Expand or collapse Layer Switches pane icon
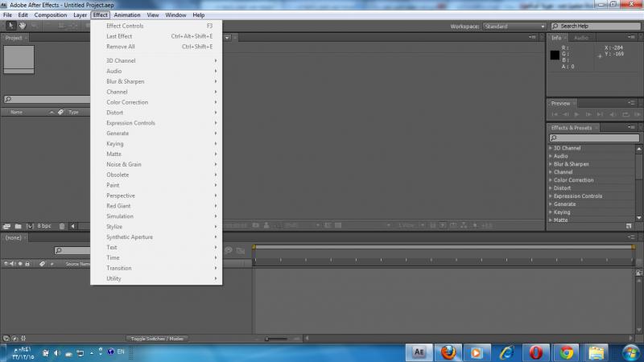 click(x=6, y=339)
